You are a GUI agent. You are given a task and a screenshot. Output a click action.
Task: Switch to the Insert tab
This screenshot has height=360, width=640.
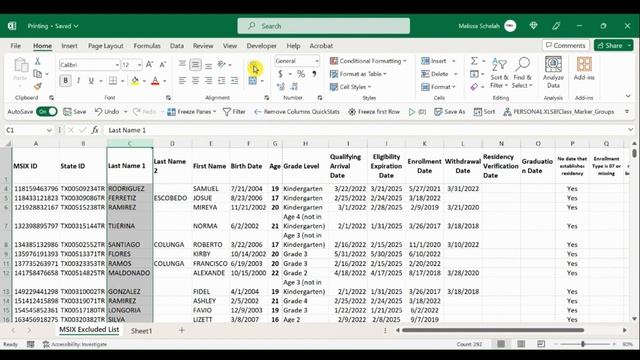69,46
